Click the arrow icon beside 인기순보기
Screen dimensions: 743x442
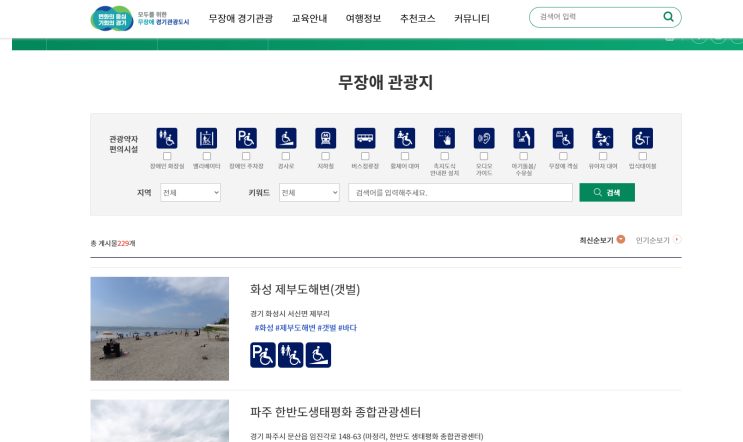coord(677,239)
